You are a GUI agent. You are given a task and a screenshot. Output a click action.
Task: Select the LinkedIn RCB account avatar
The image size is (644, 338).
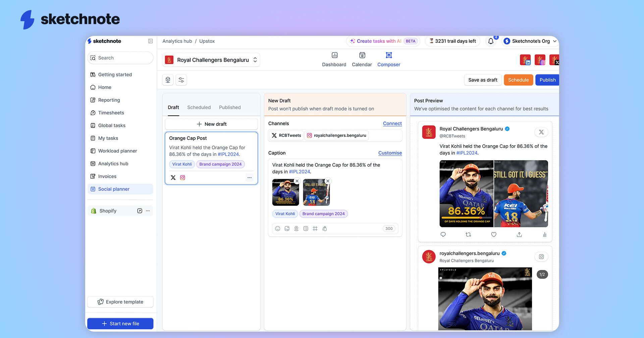point(525,60)
